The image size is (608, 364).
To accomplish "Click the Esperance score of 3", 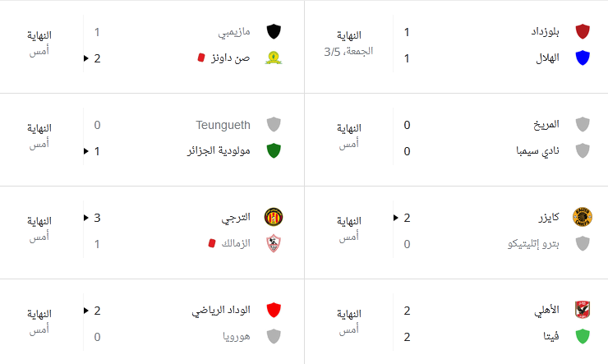I will pos(97,218).
